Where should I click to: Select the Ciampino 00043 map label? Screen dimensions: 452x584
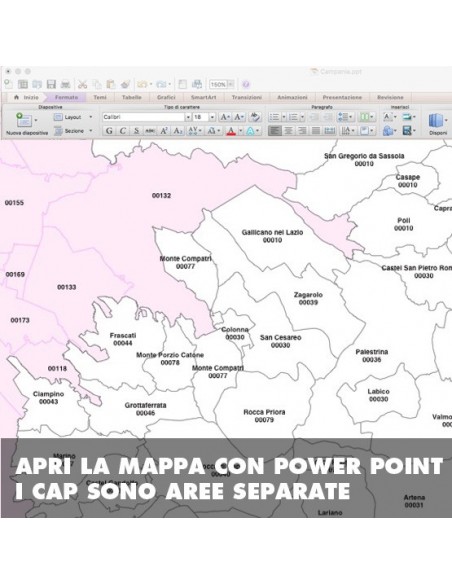tap(48, 398)
